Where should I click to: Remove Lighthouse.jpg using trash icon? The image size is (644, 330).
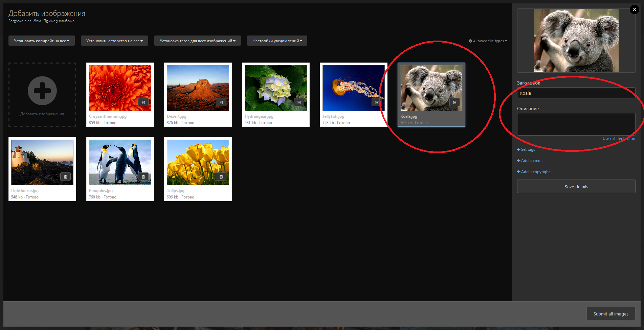click(65, 177)
